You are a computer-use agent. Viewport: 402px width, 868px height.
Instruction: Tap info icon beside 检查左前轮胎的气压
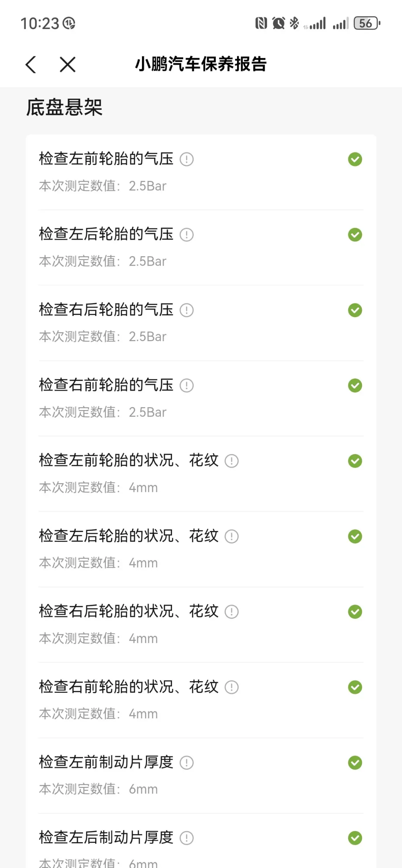187,159
